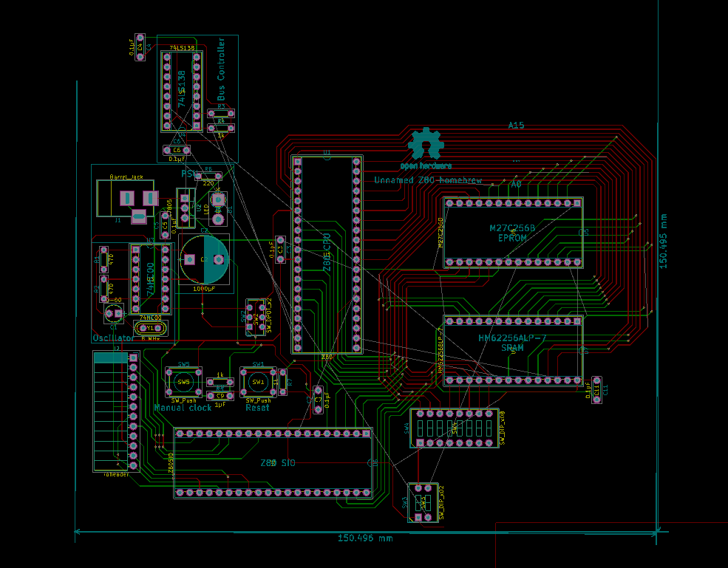This screenshot has width=728, height=568.
Task: Click the 'SW_DPDT_x2' value text
Action: (269, 316)
